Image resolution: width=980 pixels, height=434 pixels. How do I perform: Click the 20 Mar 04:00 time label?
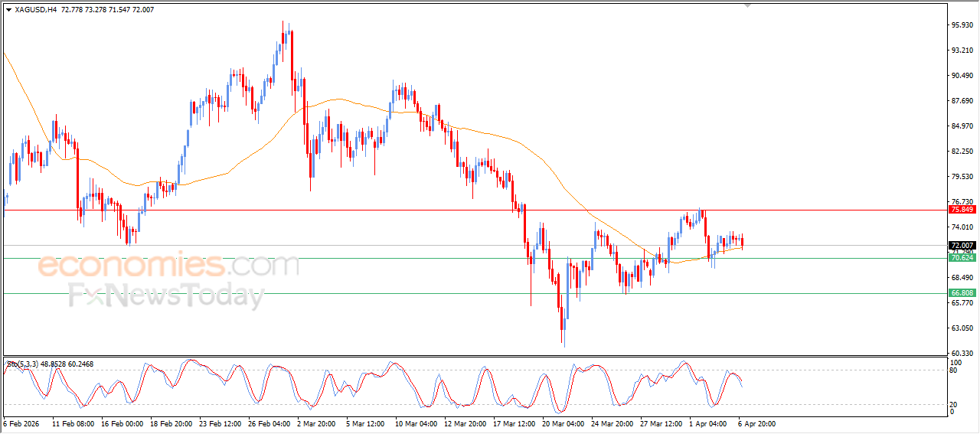[563, 423]
